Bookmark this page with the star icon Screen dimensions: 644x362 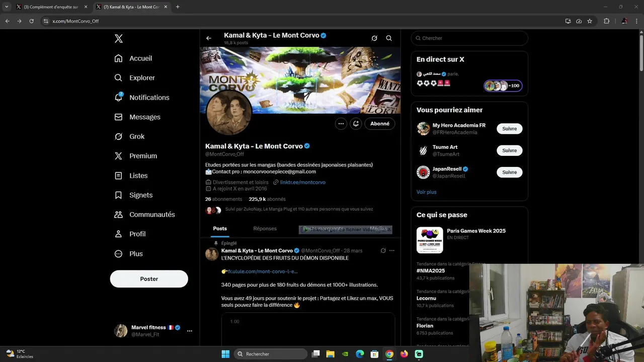point(590,21)
